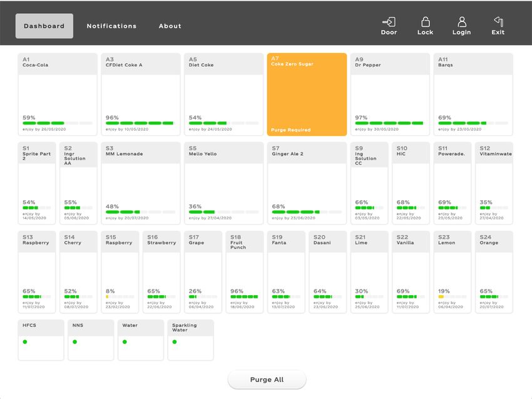The image size is (532, 399).
Task: Select the S14 Cherry card
Action: (x=78, y=272)
